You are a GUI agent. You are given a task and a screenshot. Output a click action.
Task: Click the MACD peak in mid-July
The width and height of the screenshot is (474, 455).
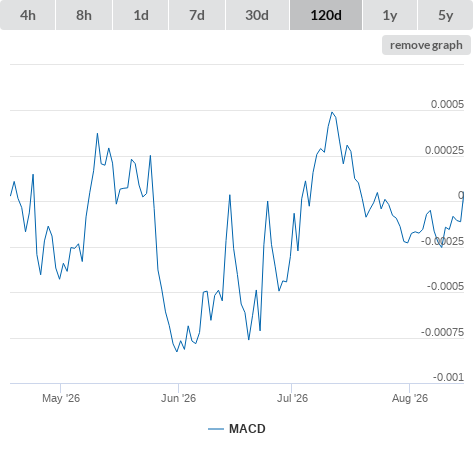(332, 112)
